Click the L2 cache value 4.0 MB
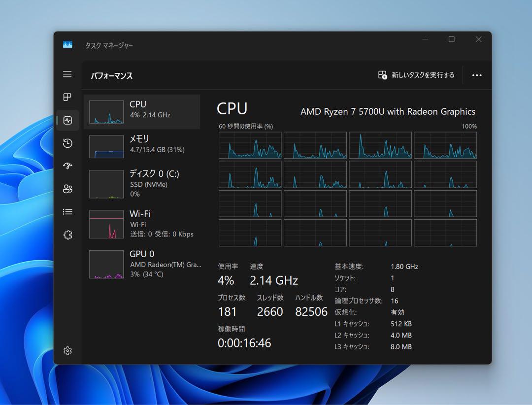This screenshot has height=405, width=532. click(x=401, y=335)
